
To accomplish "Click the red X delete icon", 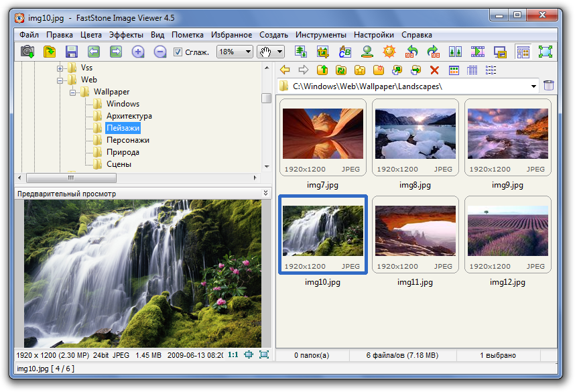I will (434, 70).
